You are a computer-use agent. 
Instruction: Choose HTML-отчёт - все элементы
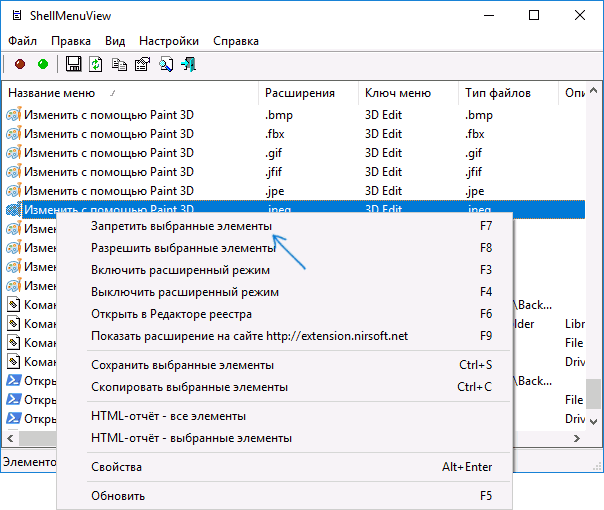click(x=284, y=416)
